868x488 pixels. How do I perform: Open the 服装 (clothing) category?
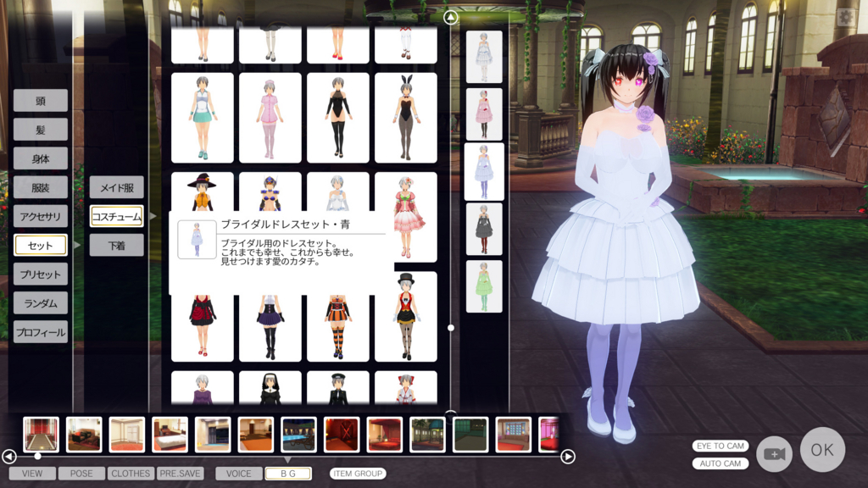click(x=41, y=187)
